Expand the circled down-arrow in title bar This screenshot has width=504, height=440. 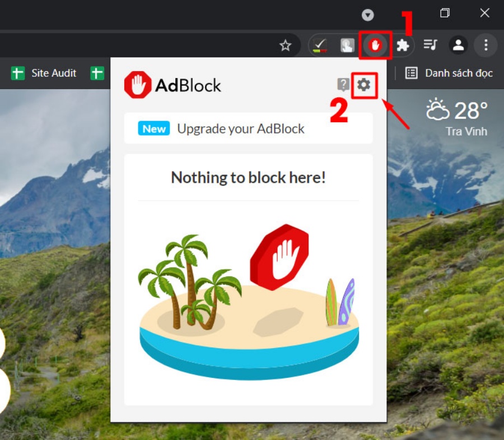(x=367, y=15)
